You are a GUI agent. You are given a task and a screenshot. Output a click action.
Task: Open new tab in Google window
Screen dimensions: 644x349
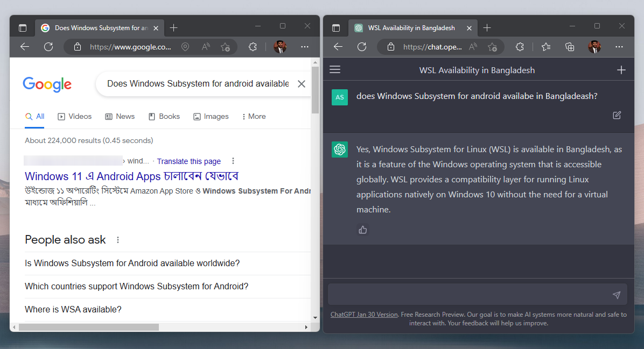tap(173, 28)
